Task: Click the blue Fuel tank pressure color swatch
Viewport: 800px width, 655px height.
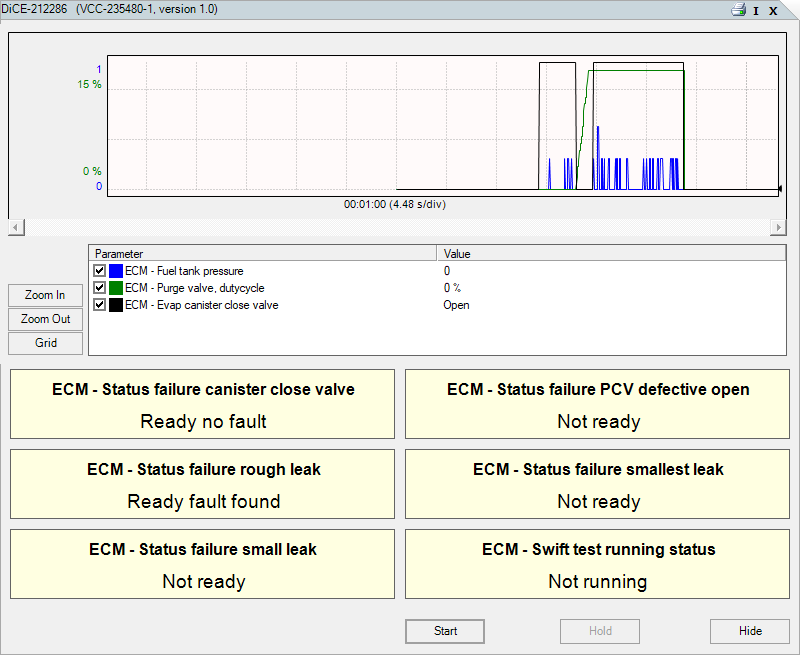Action: tap(116, 271)
